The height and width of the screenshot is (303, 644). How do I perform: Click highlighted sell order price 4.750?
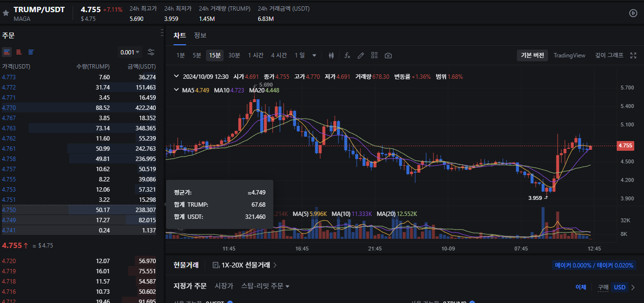[x=9, y=210]
